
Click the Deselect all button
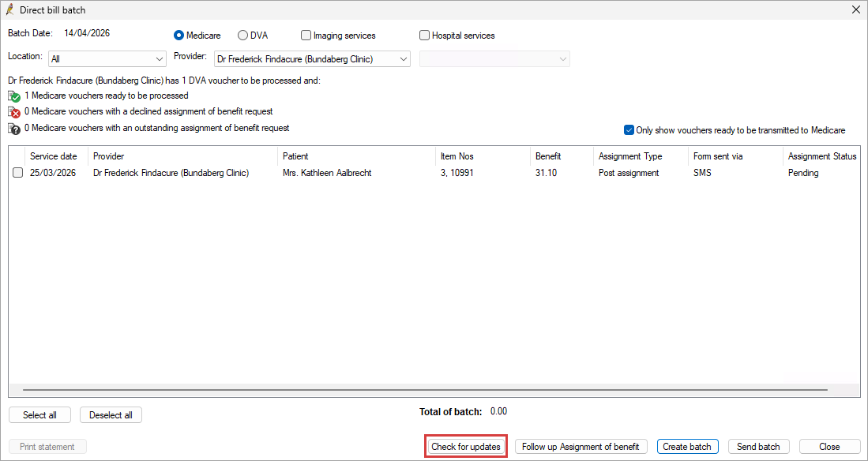pyautogui.click(x=111, y=415)
